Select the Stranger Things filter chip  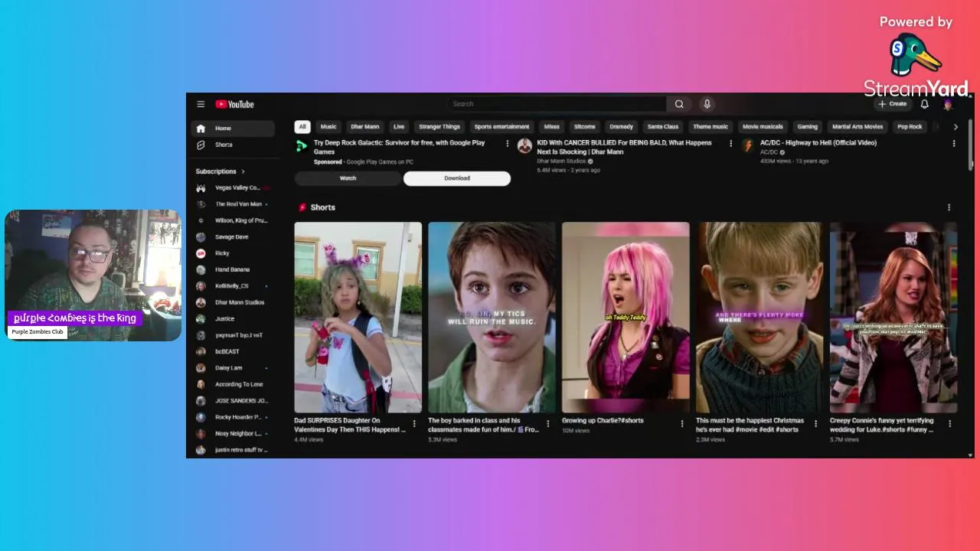(439, 127)
